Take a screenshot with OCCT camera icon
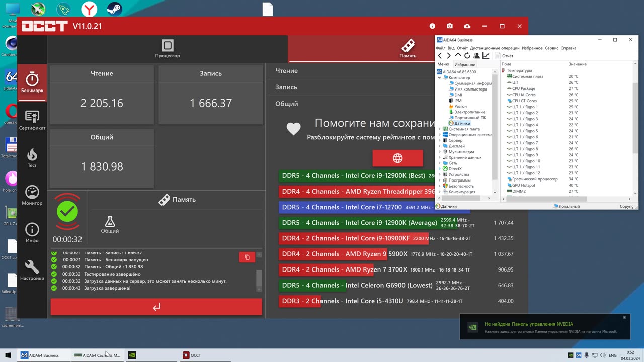644x362 pixels. coord(449,26)
